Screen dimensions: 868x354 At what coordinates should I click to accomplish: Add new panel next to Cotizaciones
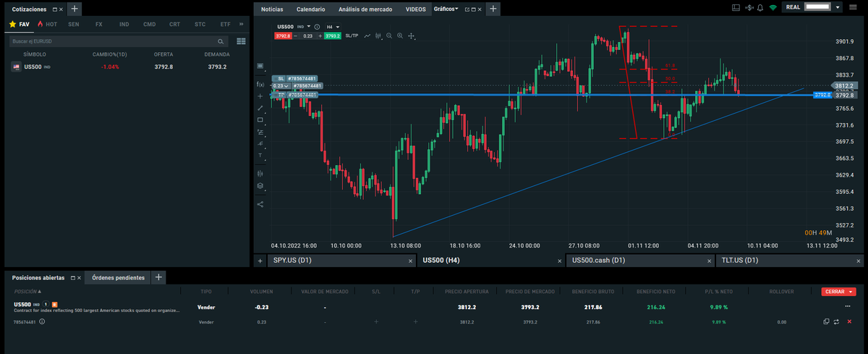[75, 9]
